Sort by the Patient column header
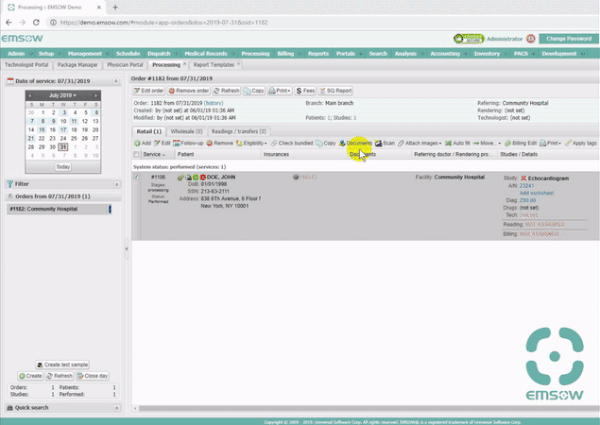600x425 pixels. (x=218, y=154)
